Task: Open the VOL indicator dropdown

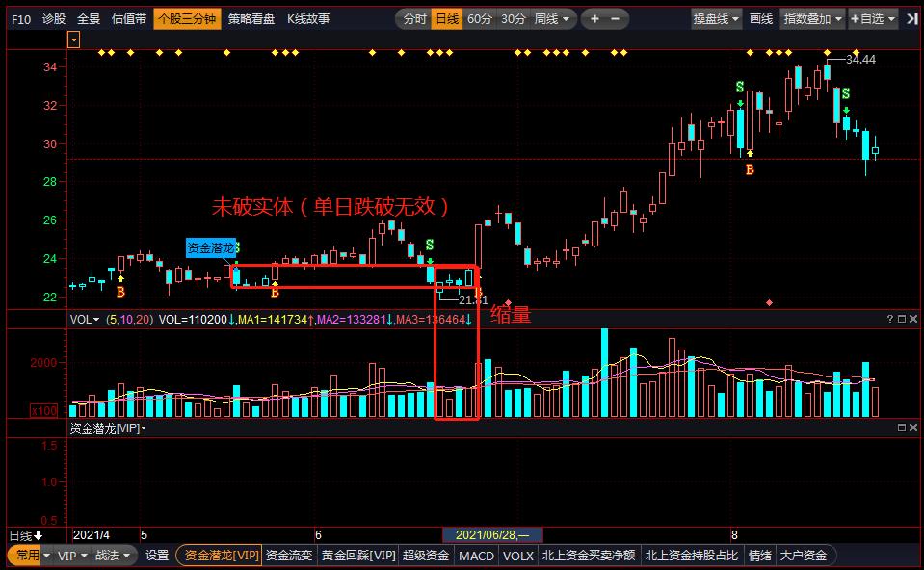Action: (x=85, y=319)
